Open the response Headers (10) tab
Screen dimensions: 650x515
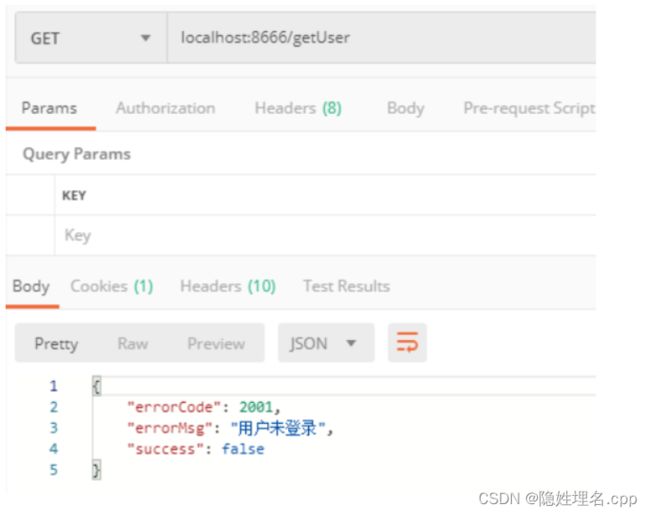click(x=228, y=286)
